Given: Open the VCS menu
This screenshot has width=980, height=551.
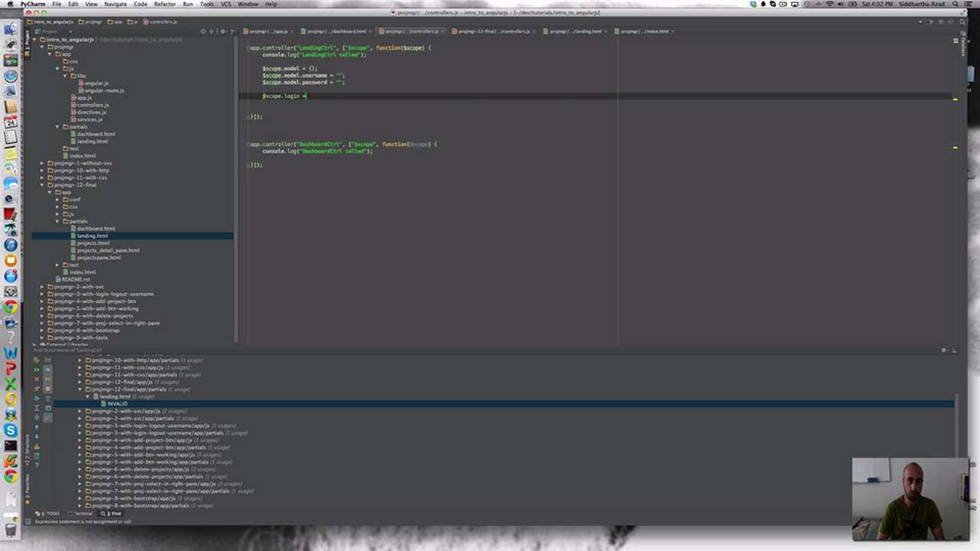Looking at the screenshot, I should click(x=226, y=4).
